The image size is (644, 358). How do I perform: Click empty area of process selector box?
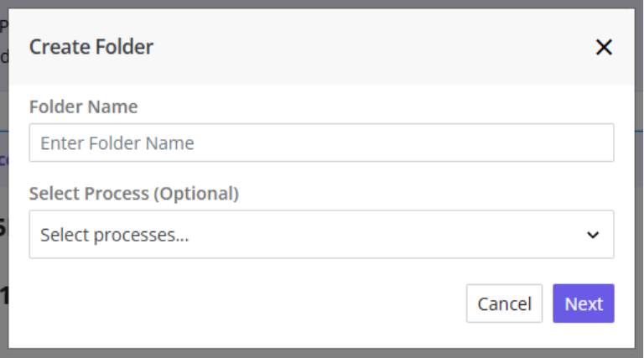386,235
